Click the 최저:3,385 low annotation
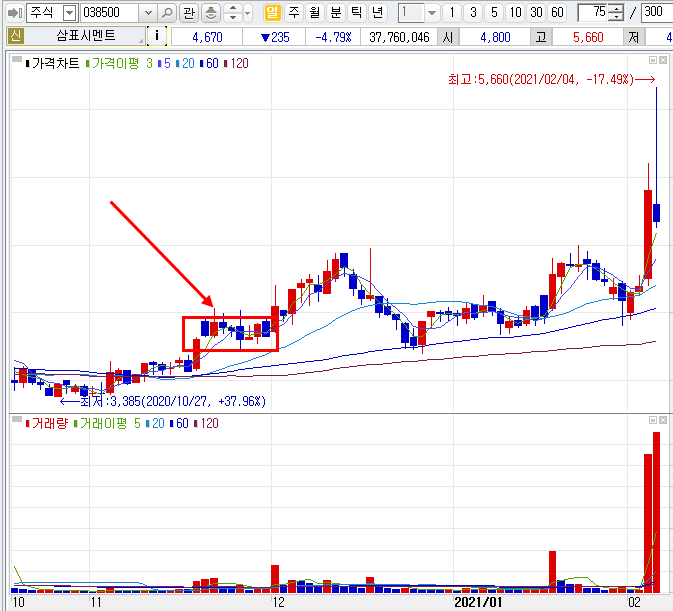 (163, 402)
